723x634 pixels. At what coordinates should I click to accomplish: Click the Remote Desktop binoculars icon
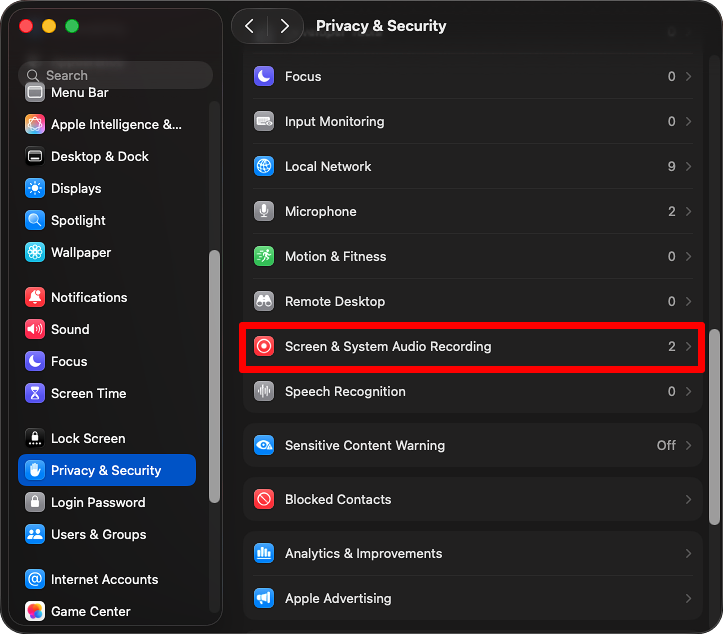[x=264, y=301]
